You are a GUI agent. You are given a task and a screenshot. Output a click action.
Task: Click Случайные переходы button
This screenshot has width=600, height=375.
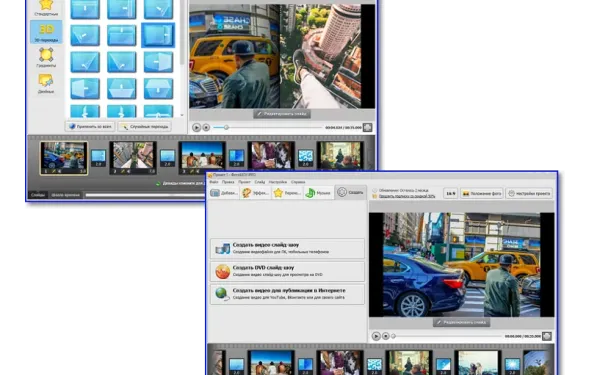click(145, 127)
